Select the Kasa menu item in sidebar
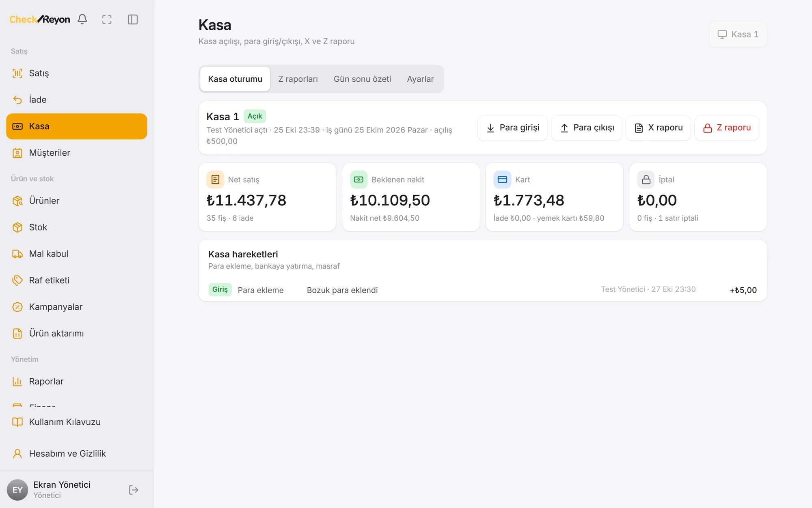 point(77,126)
